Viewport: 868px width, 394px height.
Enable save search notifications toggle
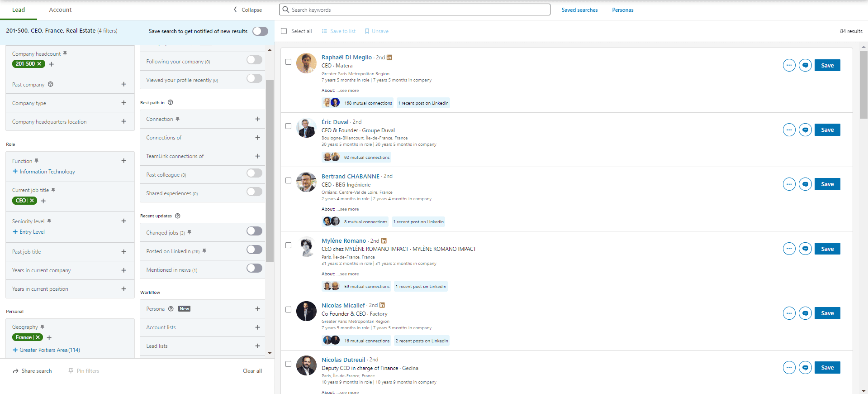click(x=260, y=31)
